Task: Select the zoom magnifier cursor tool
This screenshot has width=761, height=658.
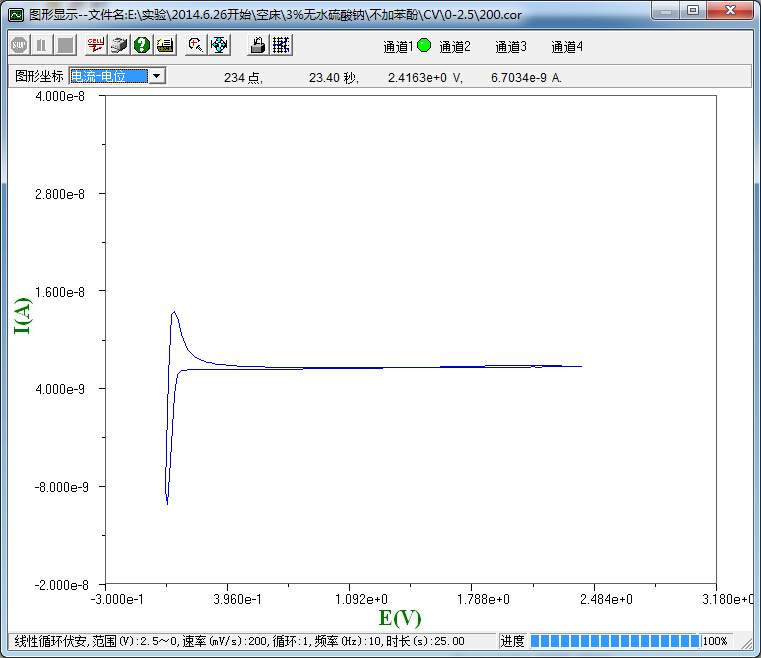Action: point(196,46)
